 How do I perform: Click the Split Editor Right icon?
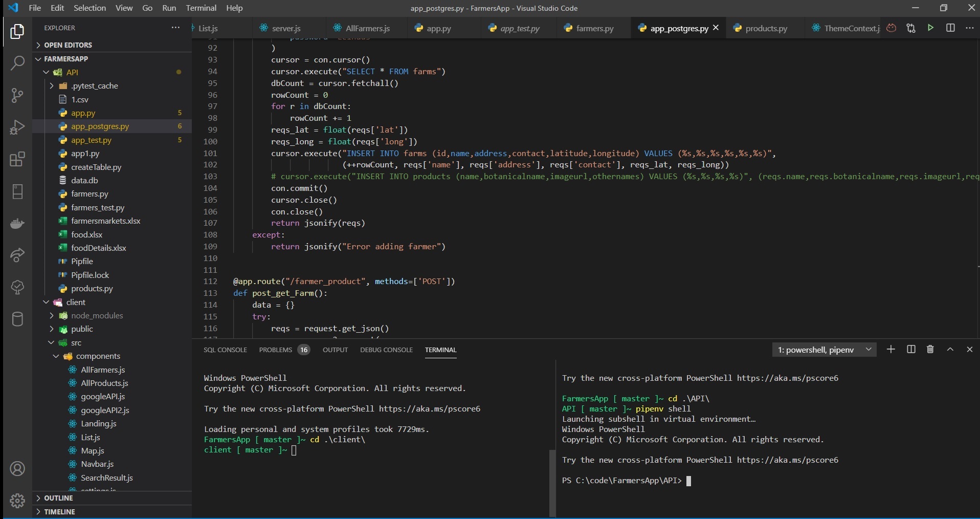pos(950,28)
